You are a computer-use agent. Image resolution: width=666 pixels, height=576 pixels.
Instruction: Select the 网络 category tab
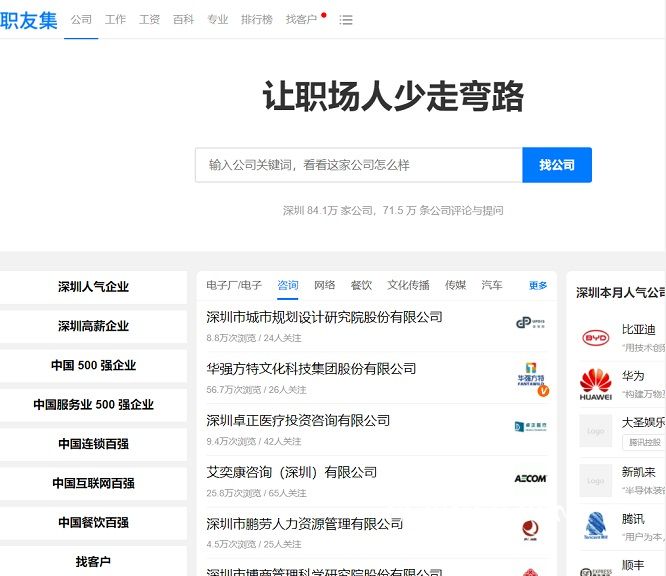click(x=325, y=285)
